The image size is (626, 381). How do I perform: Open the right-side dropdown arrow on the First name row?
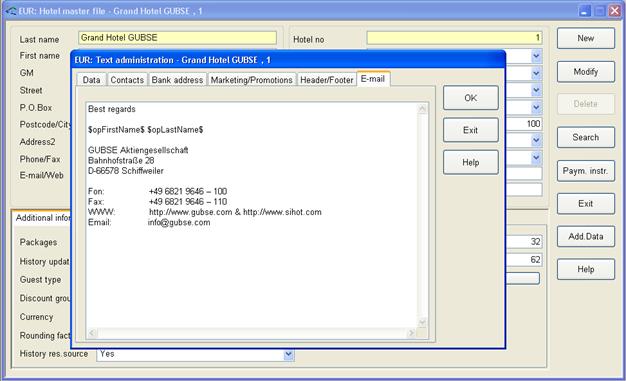537,56
